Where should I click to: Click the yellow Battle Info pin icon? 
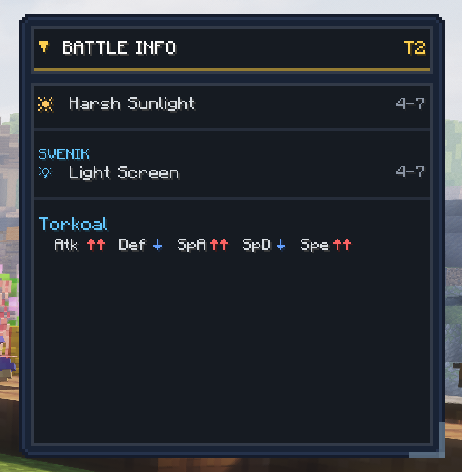(x=43, y=47)
